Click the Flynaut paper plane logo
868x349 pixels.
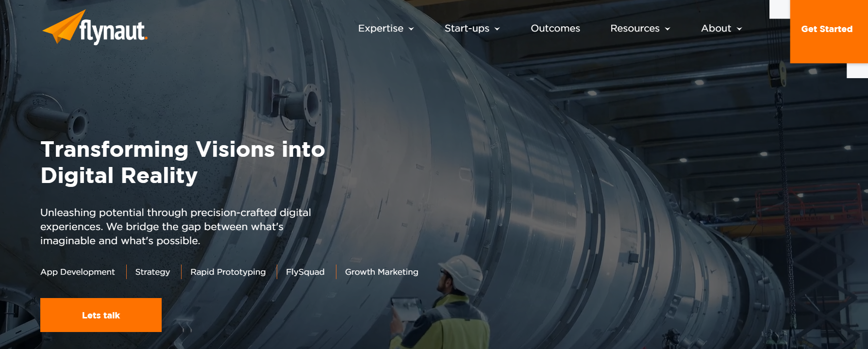point(95,28)
